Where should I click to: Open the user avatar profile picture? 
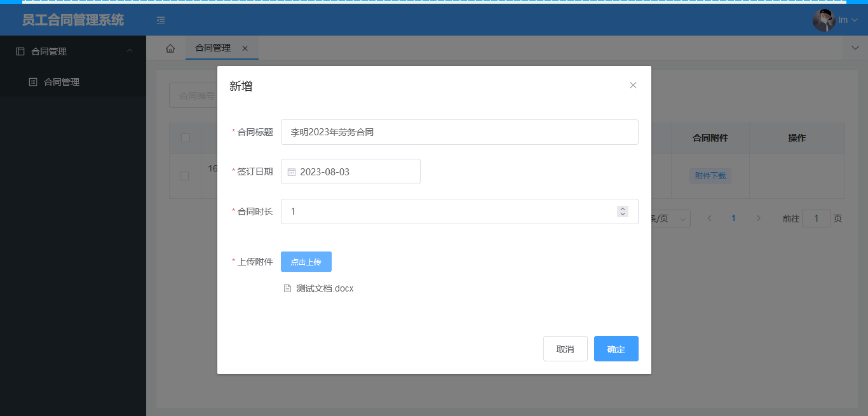pos(824,20)
